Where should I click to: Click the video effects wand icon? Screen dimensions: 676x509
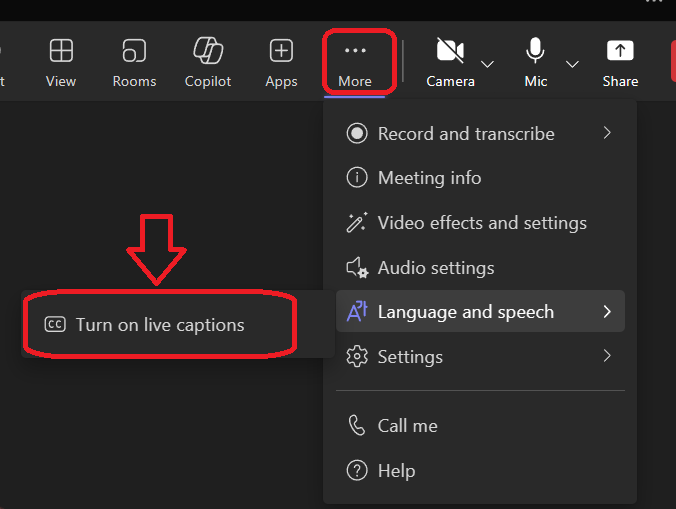point(357,222)
